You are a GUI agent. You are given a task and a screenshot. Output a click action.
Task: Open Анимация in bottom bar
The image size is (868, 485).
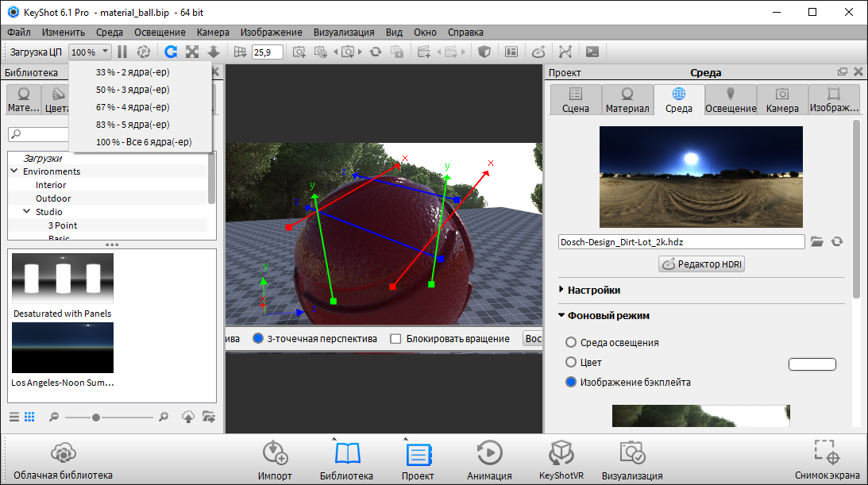click(x=489, y=460)
